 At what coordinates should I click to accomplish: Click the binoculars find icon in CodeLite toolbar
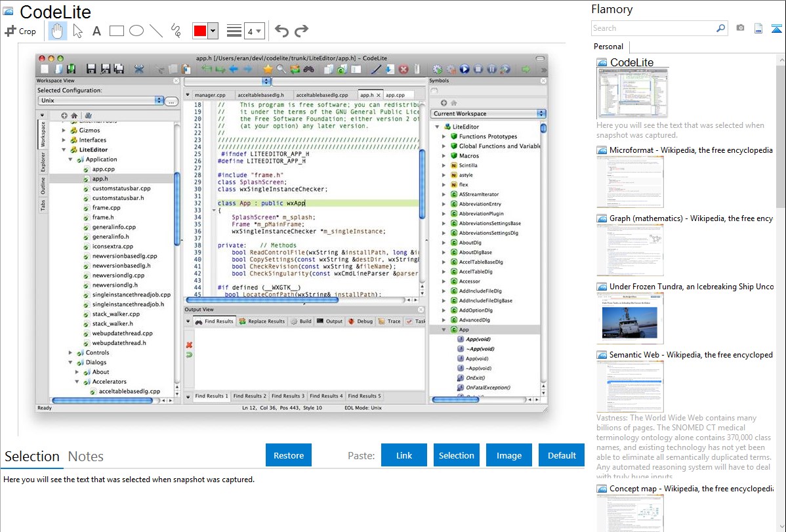309,69
